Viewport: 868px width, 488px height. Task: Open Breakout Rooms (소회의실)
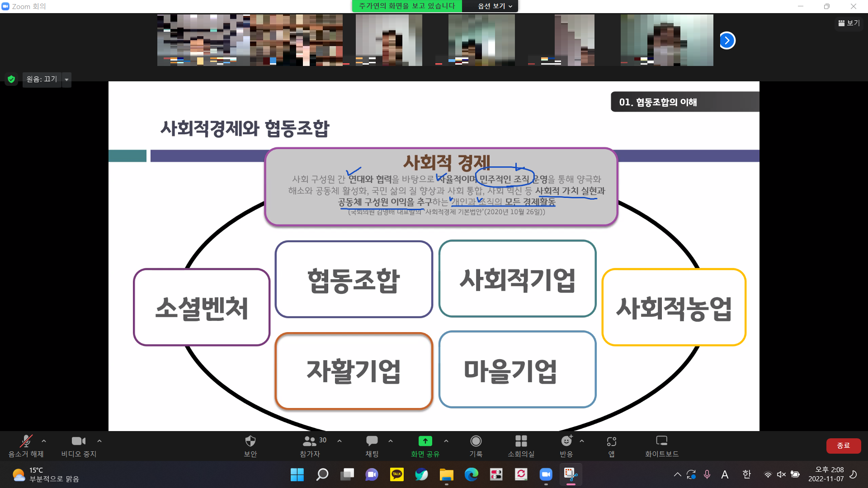(x=521, y=446)
